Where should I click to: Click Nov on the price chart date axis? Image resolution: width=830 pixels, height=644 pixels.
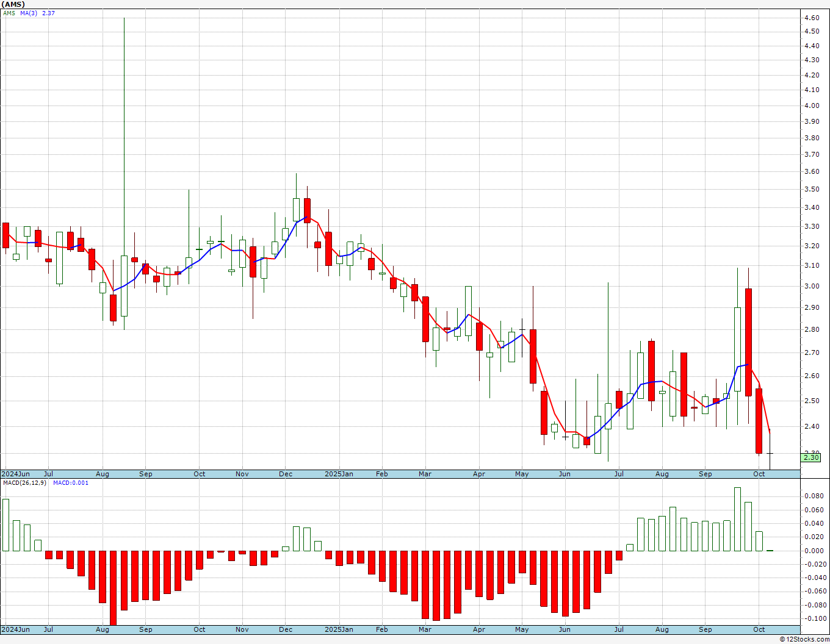pos(242,474)
